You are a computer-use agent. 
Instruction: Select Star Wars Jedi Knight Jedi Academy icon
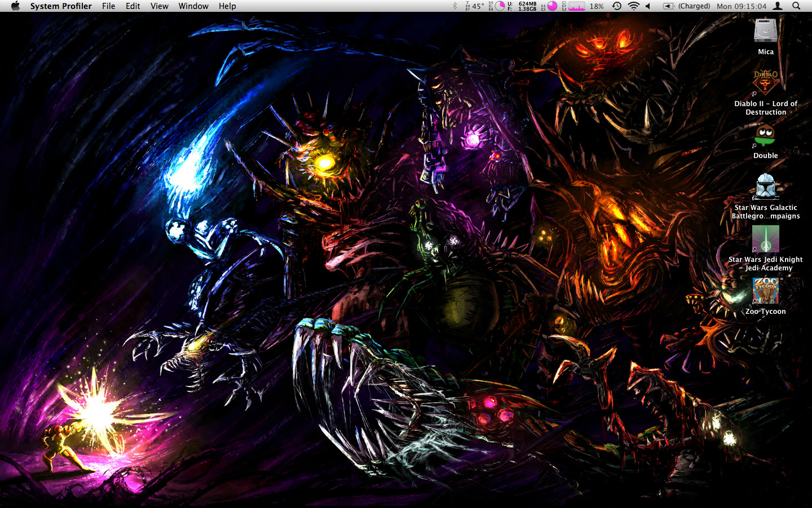pos(766,239)
